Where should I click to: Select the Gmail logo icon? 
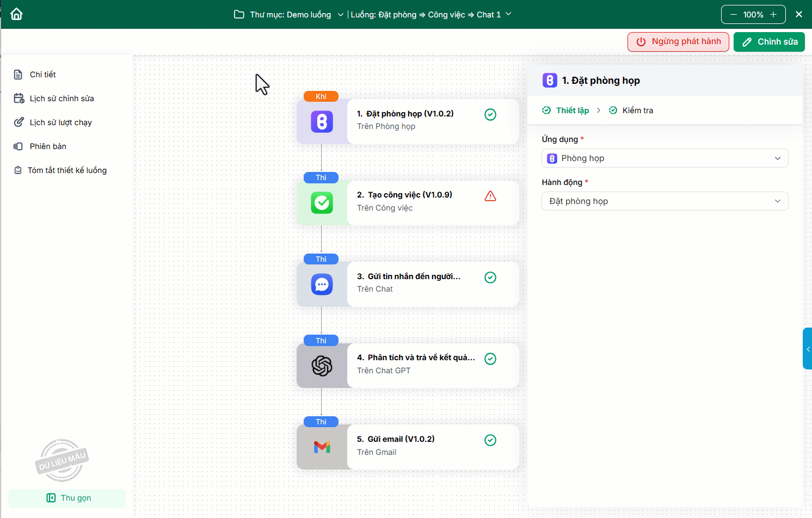coord(322,447)
